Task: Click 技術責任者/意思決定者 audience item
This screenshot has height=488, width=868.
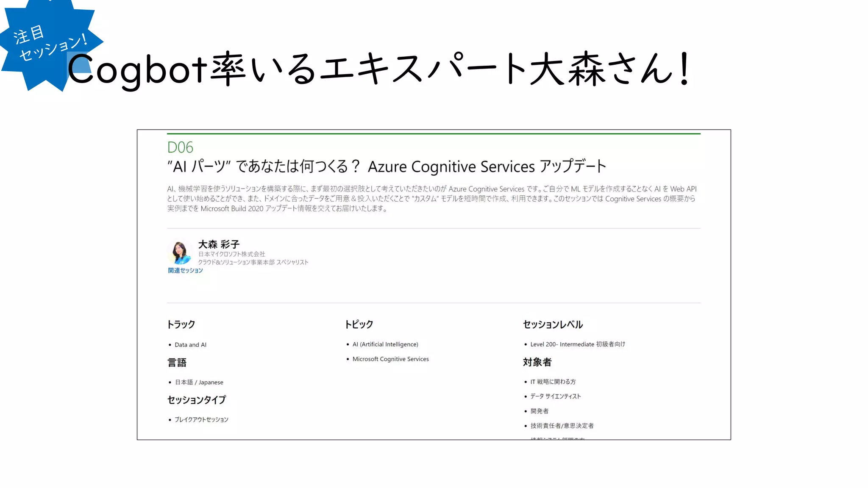Action: tap(562, 426)
